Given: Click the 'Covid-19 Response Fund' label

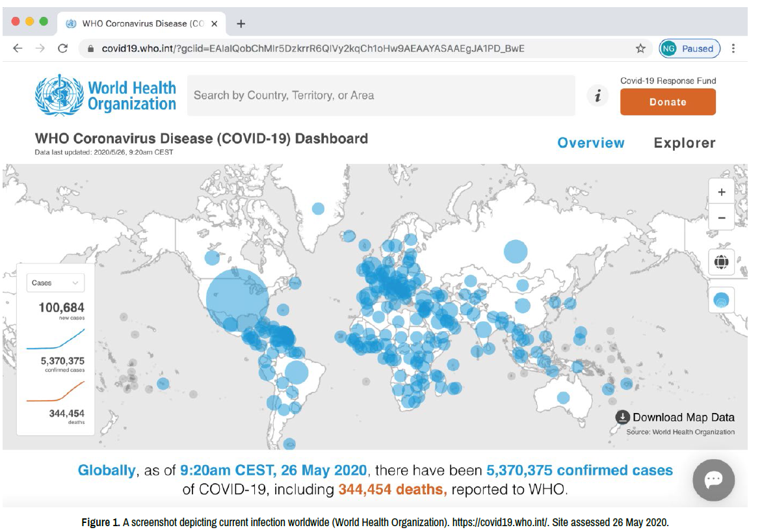Looking at the screenshot, I should coord(668,81).
